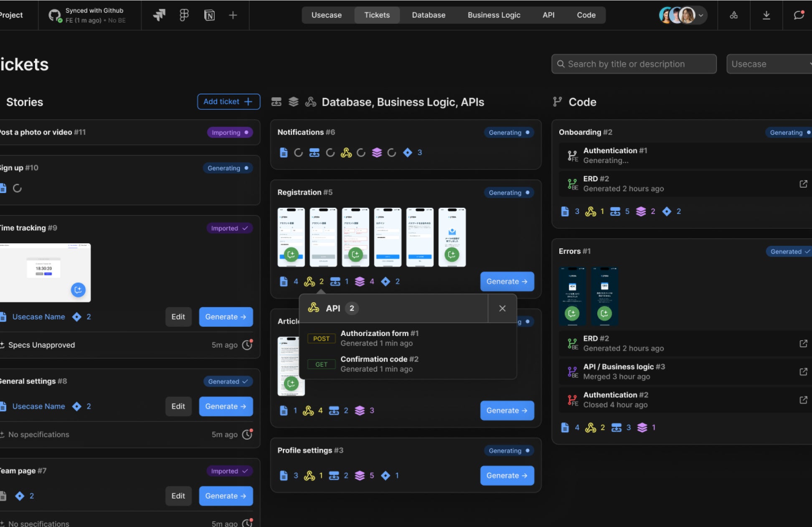Click Edit on General settings ticket
The height and width of the screenshot is (527, 812).
178,406
